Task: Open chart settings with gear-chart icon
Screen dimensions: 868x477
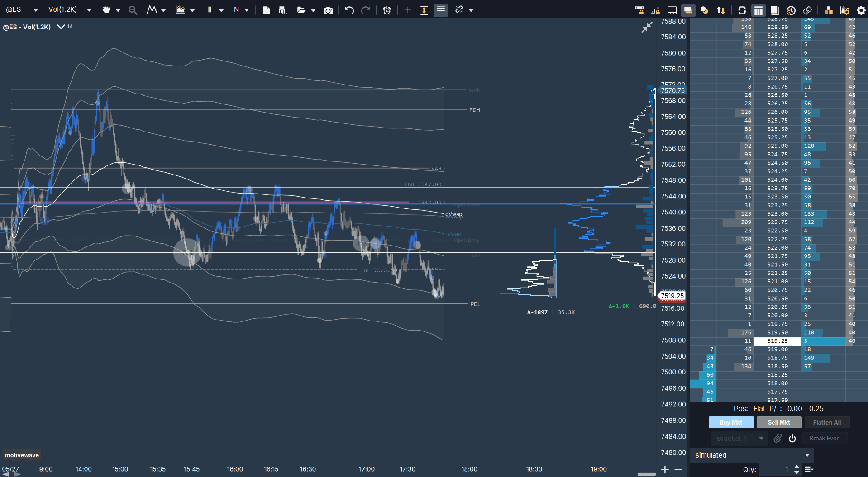Action: [844, 10]
